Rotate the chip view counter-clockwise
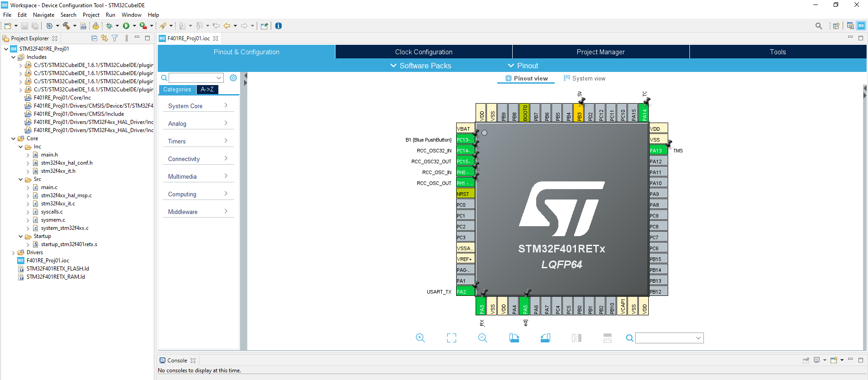The image size is (868, 380). pos(545,338)
